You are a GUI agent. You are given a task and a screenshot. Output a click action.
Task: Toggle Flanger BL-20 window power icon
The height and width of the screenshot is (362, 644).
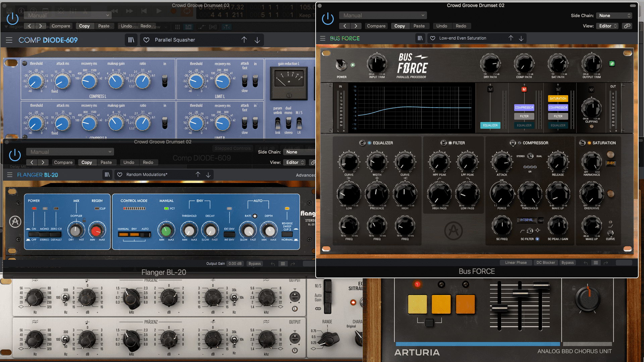coord(15,155)
